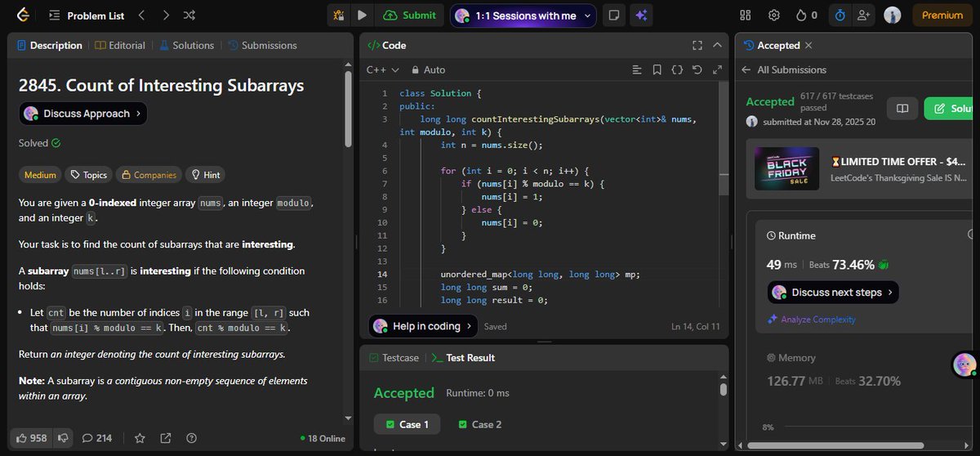Go to next problem arrow
The width and height of the screenshot is (980, 456).
166,15
